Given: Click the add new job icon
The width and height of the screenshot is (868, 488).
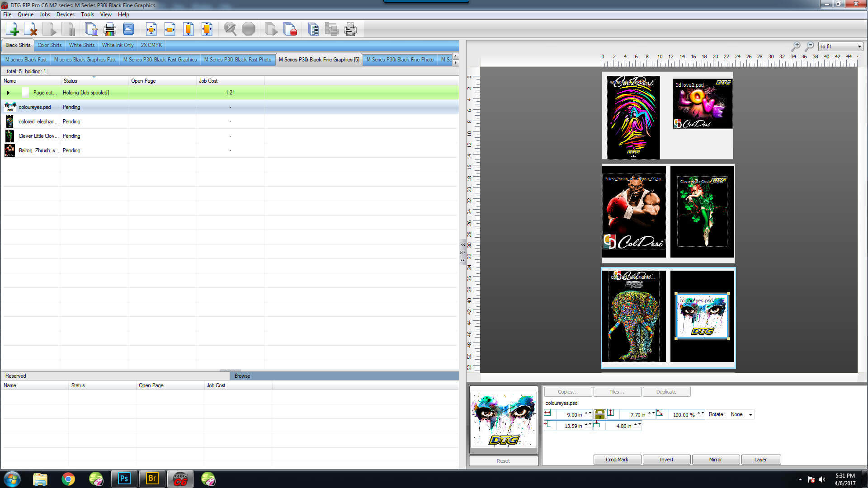Looking at the screenshot, I should click(x=13, y=29).
